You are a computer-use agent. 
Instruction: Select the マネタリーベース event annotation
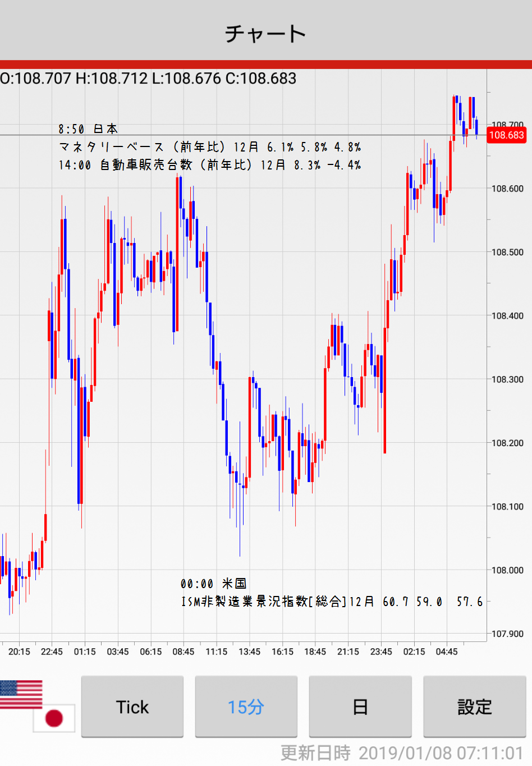pos(209,147)
